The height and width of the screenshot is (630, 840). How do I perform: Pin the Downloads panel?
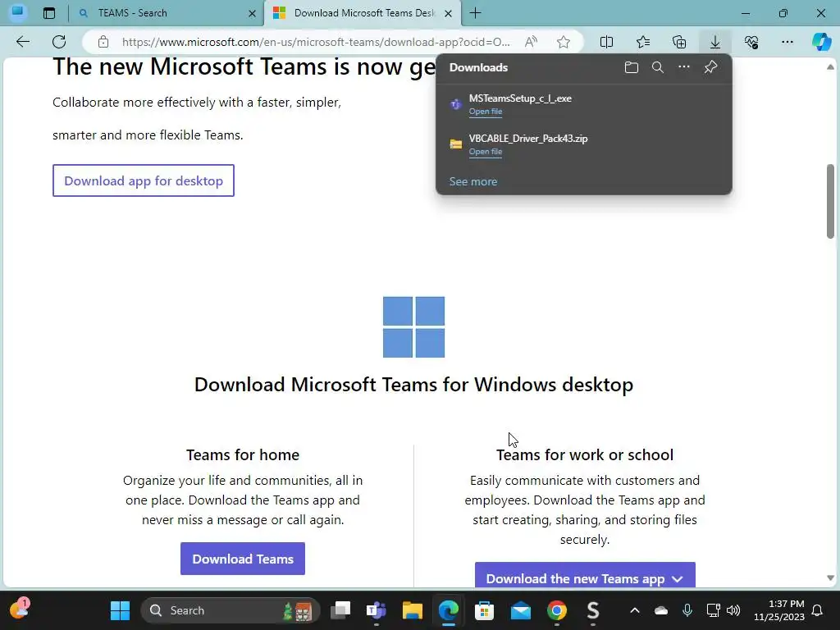pyautogui.click(x=710, y=67)
